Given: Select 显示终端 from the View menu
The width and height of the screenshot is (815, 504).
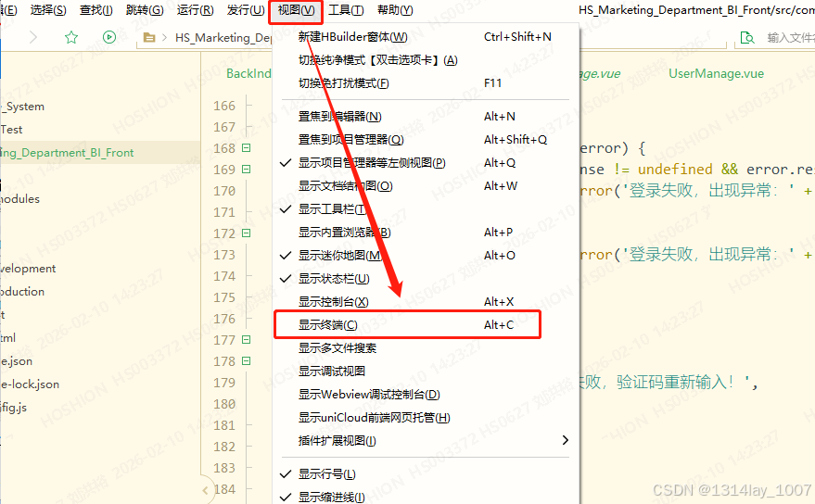Looking at the screenshot, I should 326,325.
